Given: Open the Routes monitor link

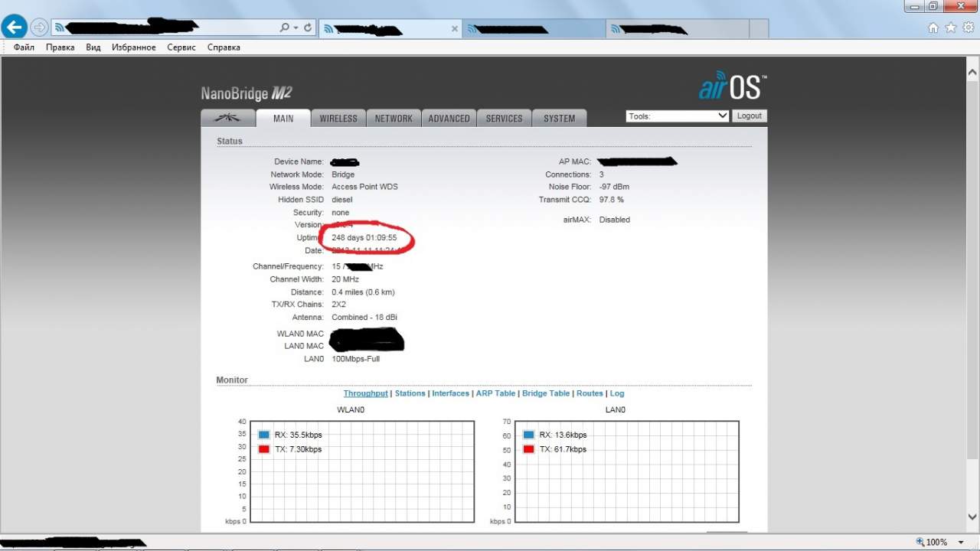Looking at the screenshot, I should [590, 393].
